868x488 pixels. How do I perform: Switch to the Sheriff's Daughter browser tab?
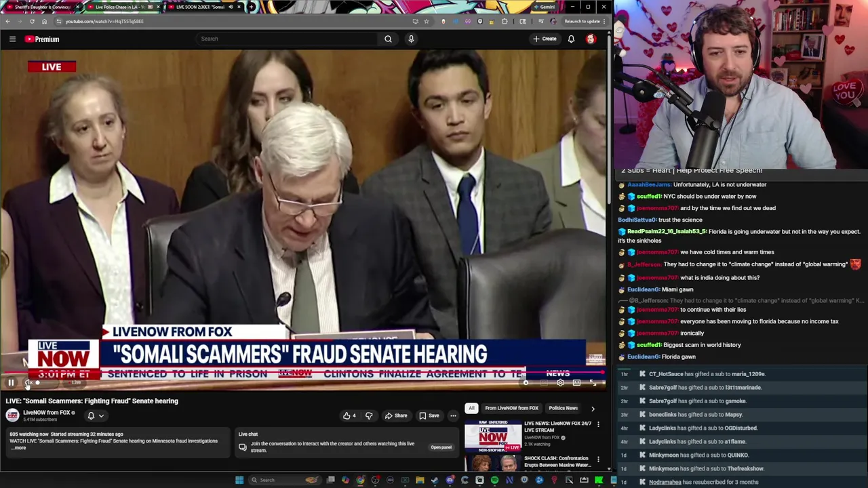point(43,7)
